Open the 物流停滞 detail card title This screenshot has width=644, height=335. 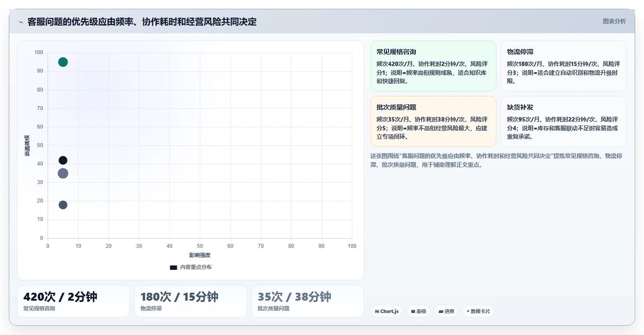coord(520,52)
